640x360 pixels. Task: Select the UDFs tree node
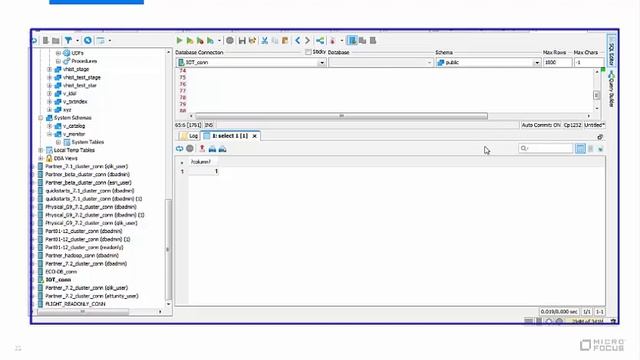pyautogui.click(x=77, y=53)
